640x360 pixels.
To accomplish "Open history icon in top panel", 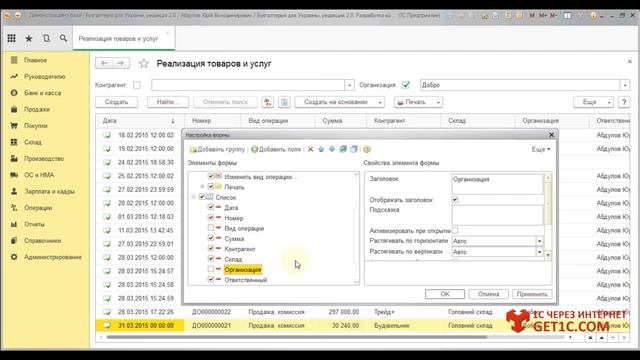I will pos(46,38).
